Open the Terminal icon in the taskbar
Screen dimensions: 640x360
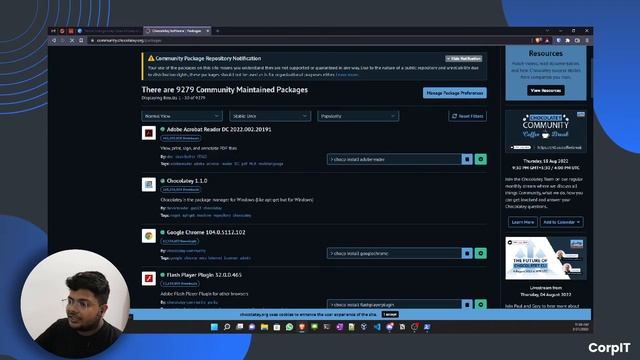(x=327, y=327)
